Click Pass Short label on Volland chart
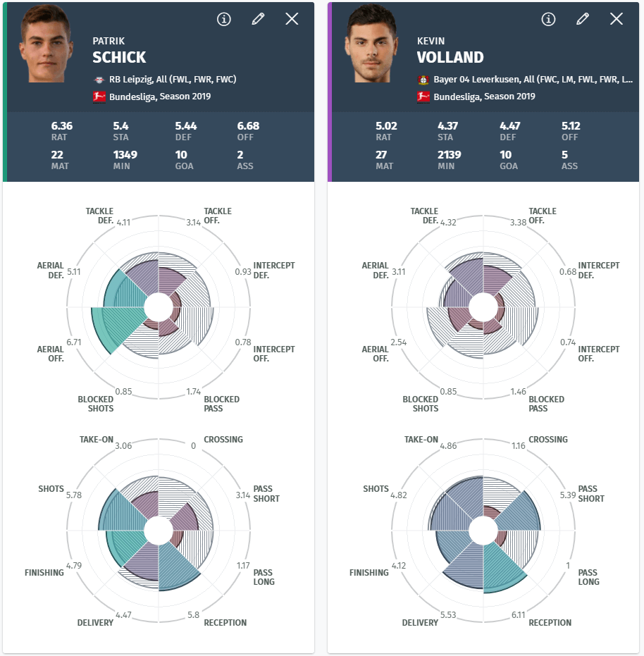Image resolution: width=644 pixels, height=656 pixels. [x=591, y=494]
